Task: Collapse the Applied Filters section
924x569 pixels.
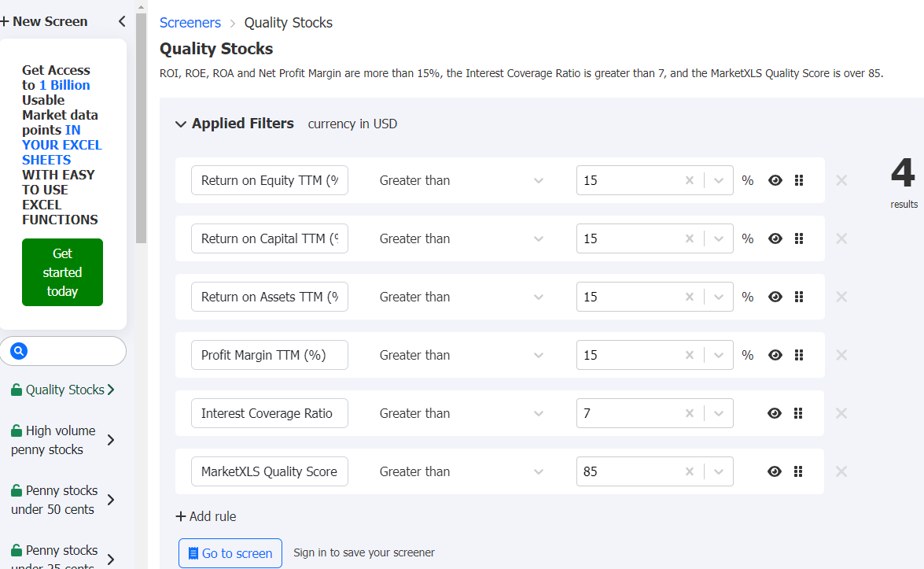Action: (x=181, y=124)
